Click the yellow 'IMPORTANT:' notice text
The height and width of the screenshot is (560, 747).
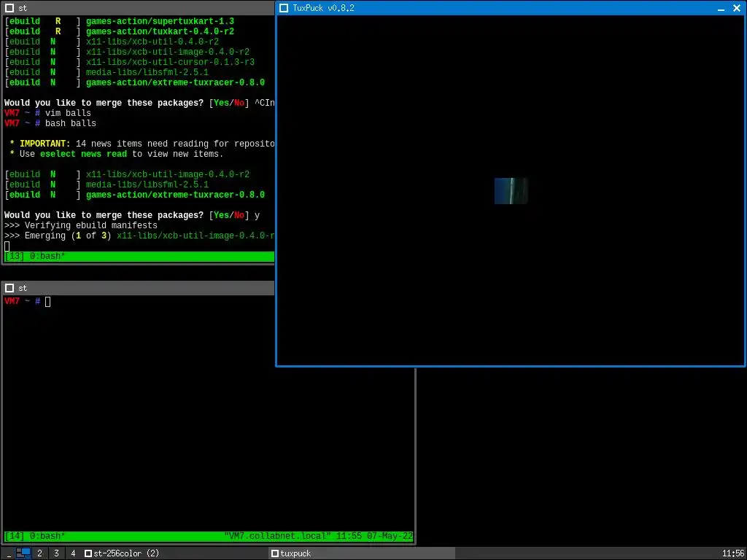click(x=44, y=144)
